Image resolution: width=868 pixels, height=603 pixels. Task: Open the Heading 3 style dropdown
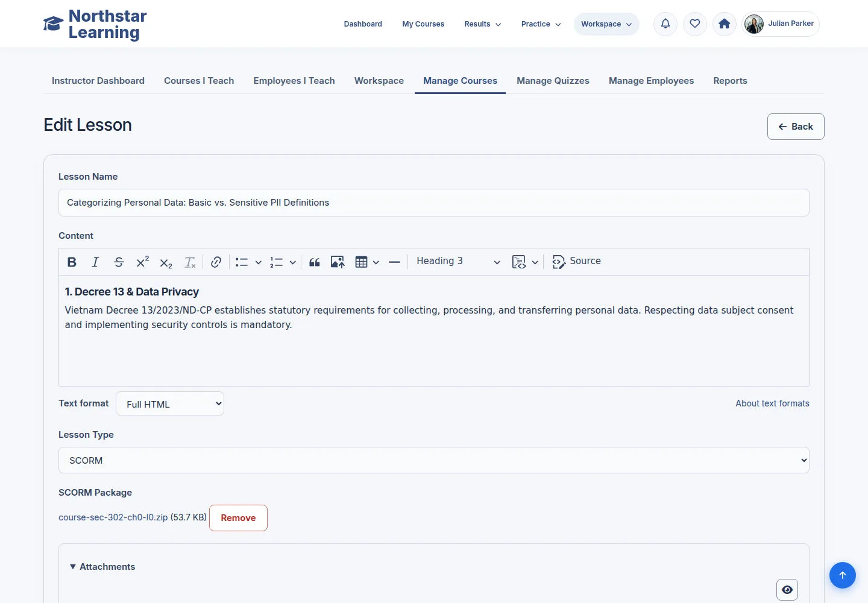click(458, 262)
